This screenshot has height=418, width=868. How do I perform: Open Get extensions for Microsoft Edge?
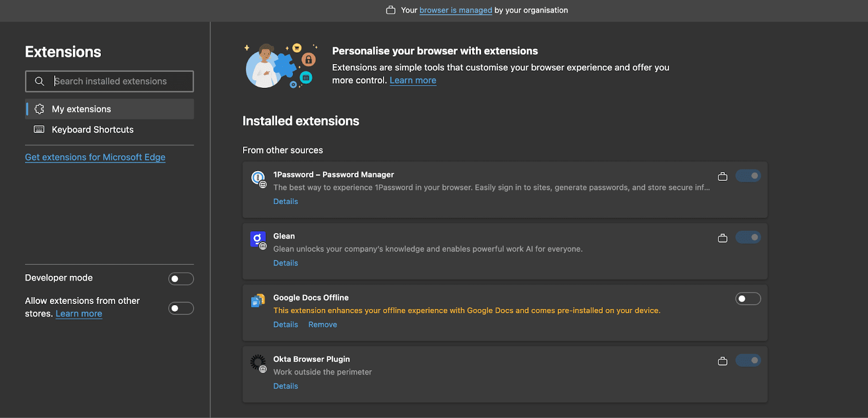(95, 157)
